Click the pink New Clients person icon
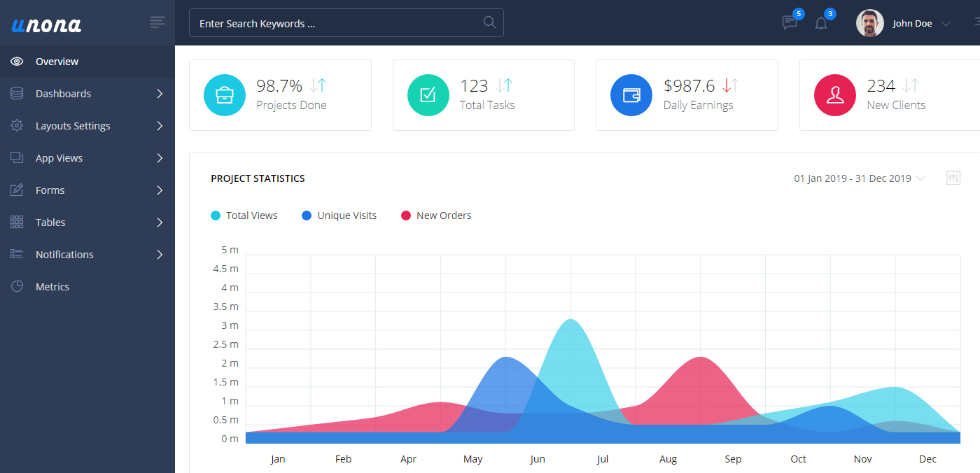 (834, 94)
